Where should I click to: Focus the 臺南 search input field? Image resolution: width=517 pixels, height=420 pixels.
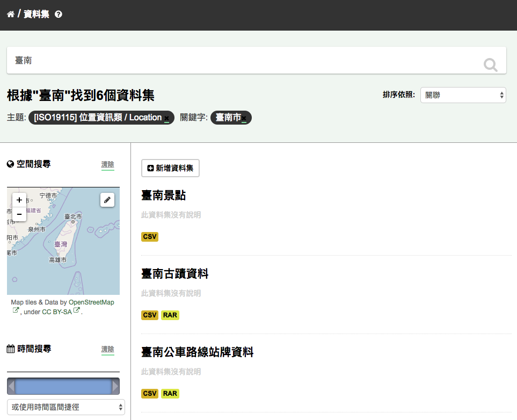(257, 60)
